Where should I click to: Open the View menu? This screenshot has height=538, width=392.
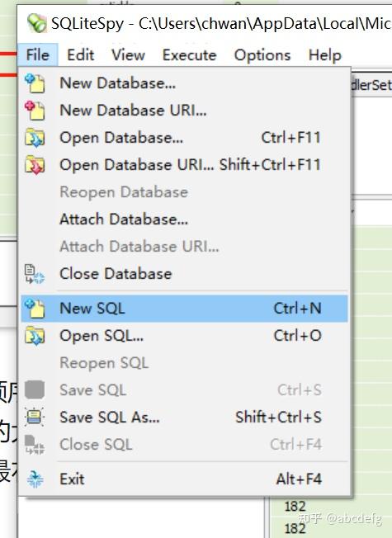pyautogui.click(x=128, y=55)
